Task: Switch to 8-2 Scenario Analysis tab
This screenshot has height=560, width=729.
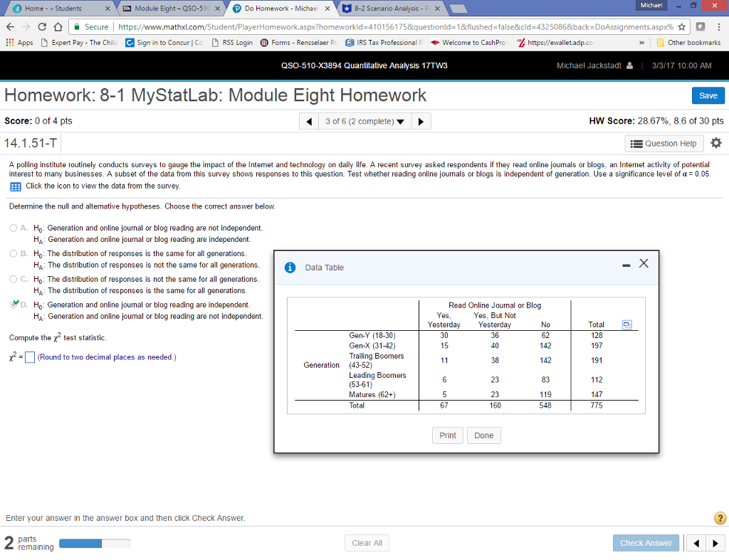Action: click(x=391, y=9)
